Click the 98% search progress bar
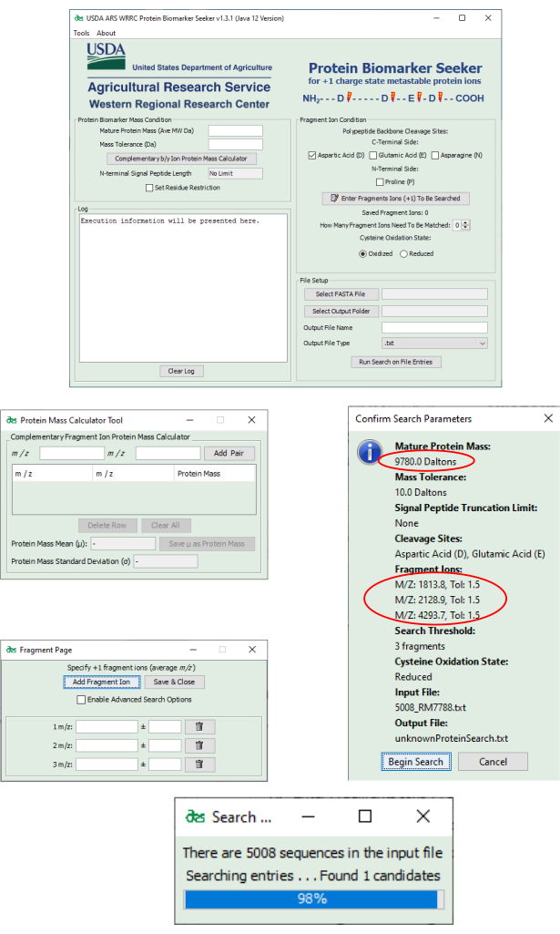Viewport: 560px width, 934px height. click(x=314, y=898)
